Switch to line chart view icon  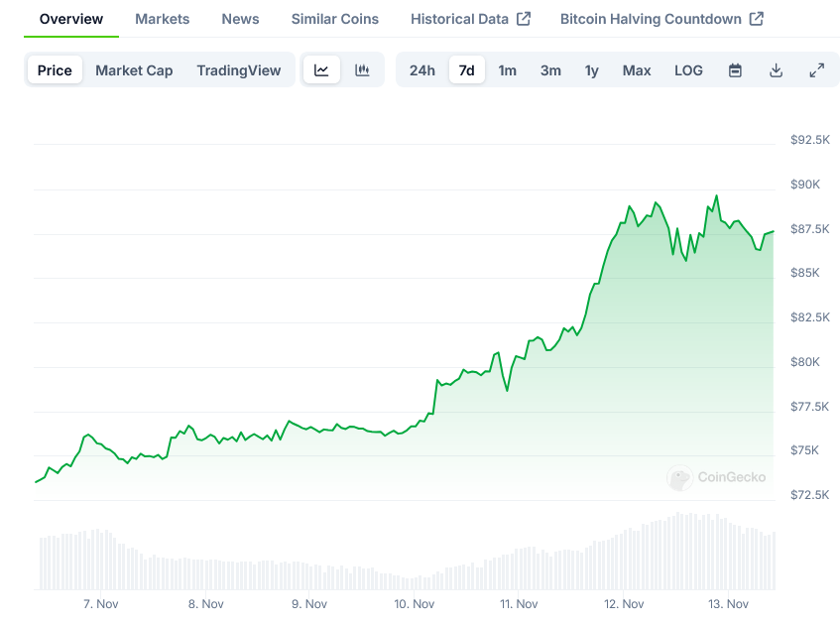tap(321, 70)
